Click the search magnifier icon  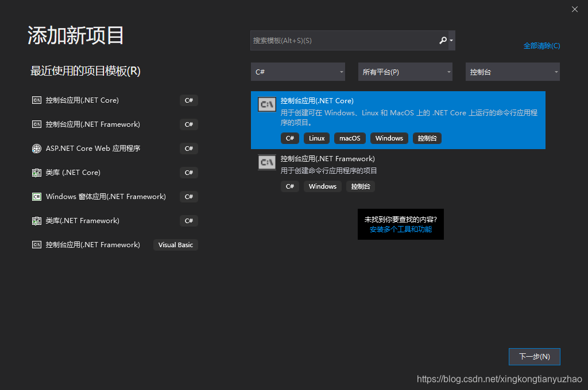coord(443,40)
